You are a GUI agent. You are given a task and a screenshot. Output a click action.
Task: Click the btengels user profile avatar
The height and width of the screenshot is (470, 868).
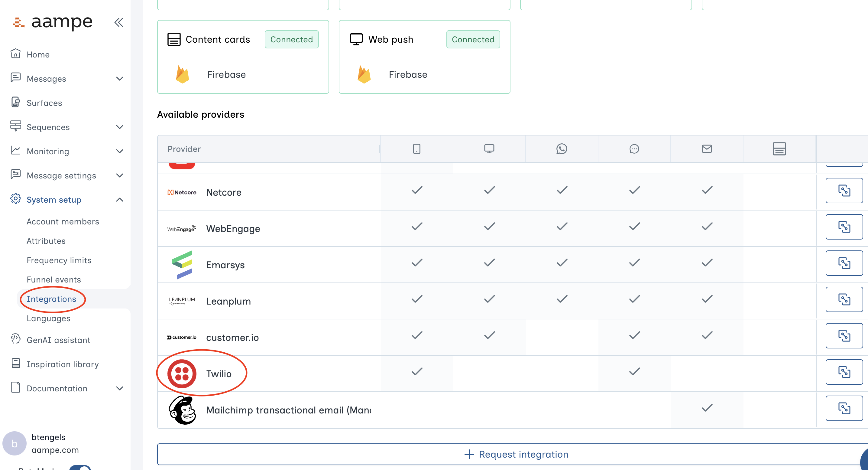[15, 443]
